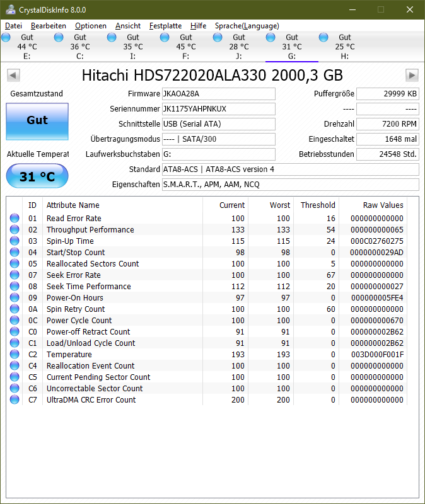The image size is (425, 504).
Task: Click the status icon for UltraDMA CRC Error Count
Action: click(15, 399)
